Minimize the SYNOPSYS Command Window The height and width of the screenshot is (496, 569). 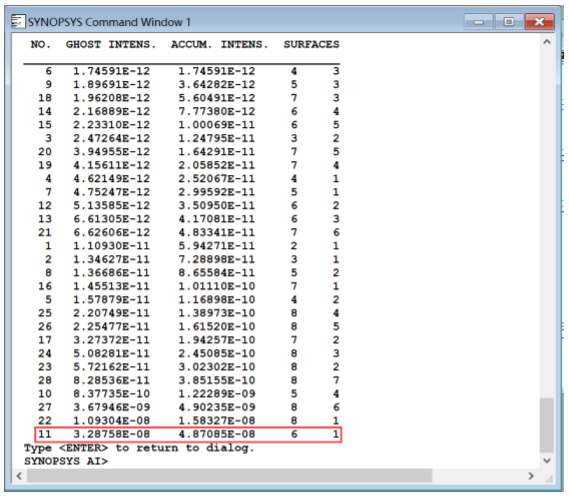[479, 22]
